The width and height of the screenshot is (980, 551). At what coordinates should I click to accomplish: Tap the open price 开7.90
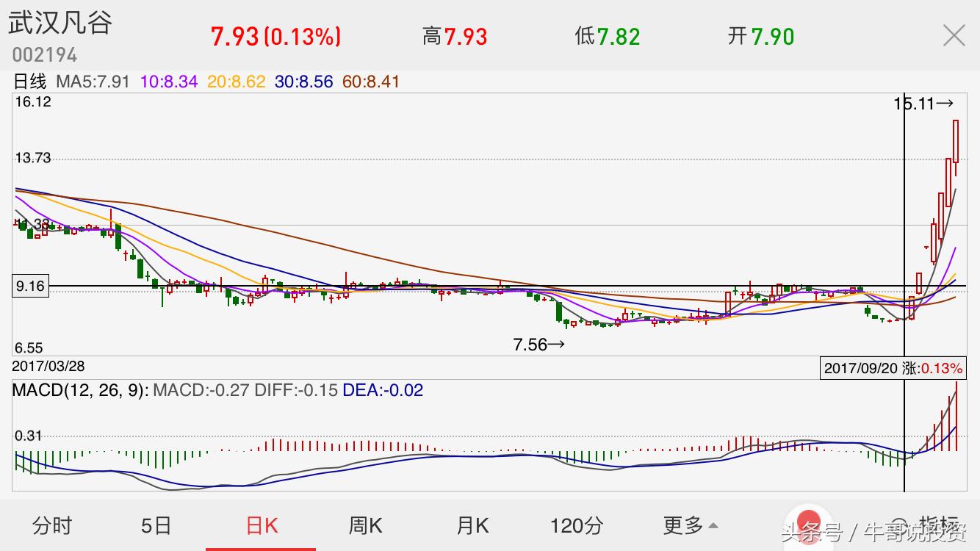(x=761, y=36)
